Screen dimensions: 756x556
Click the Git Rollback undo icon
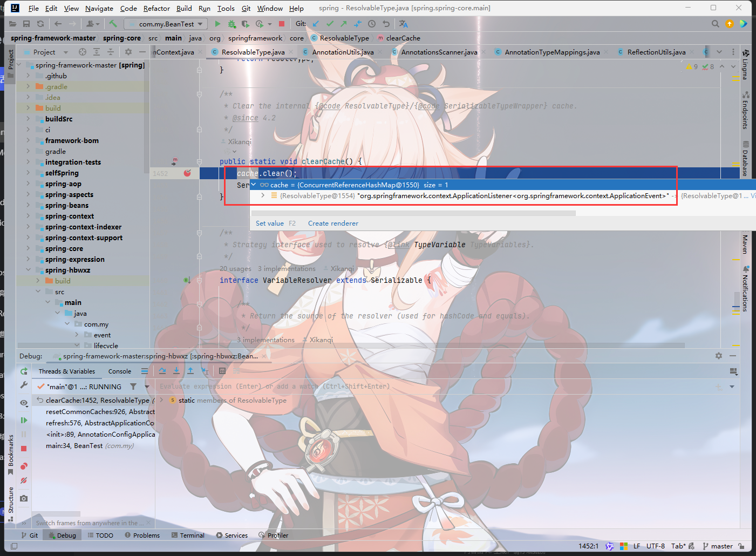386,24
